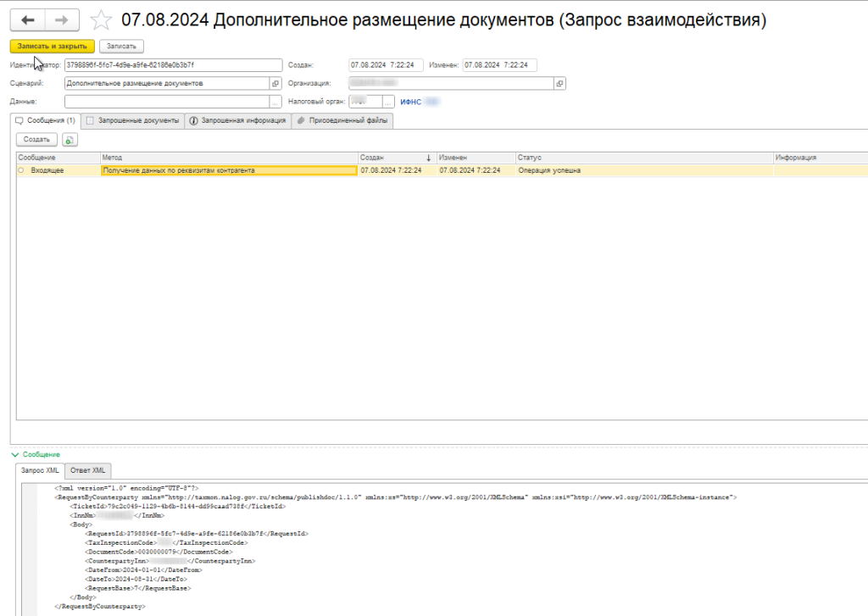Click the DateTo line in the XML
This screenshot has width=868, height=616.
pyautogui.click(x=136, y=579)
